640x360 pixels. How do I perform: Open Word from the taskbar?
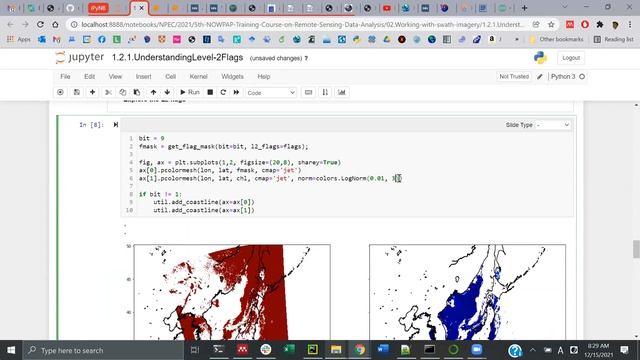click(383, 350)
